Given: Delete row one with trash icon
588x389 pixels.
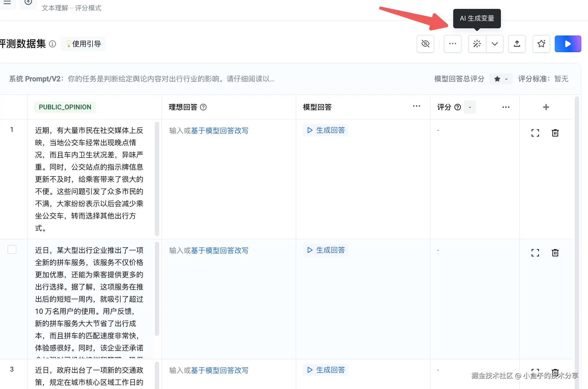Looking at the screenshot, I should tap(555, 133).
